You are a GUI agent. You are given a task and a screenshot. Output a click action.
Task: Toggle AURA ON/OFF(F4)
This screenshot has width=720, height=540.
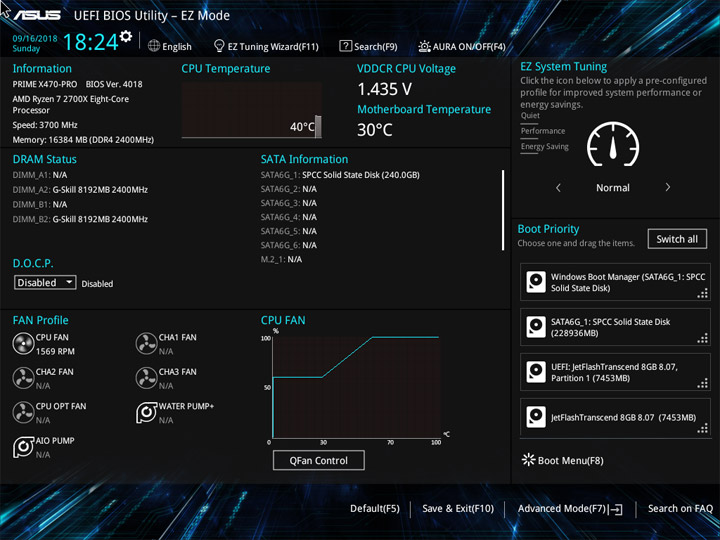click(461, 46)
